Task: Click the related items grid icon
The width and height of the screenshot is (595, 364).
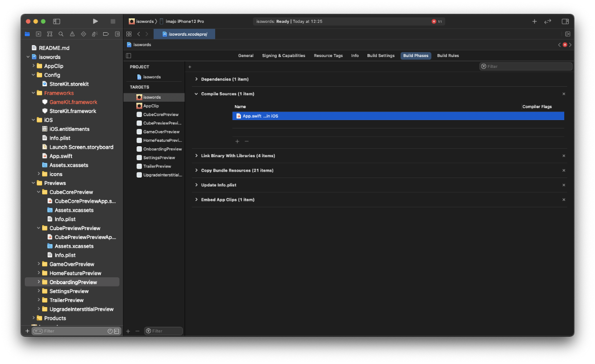Action: pyautogui.click(x=129, y=34)
